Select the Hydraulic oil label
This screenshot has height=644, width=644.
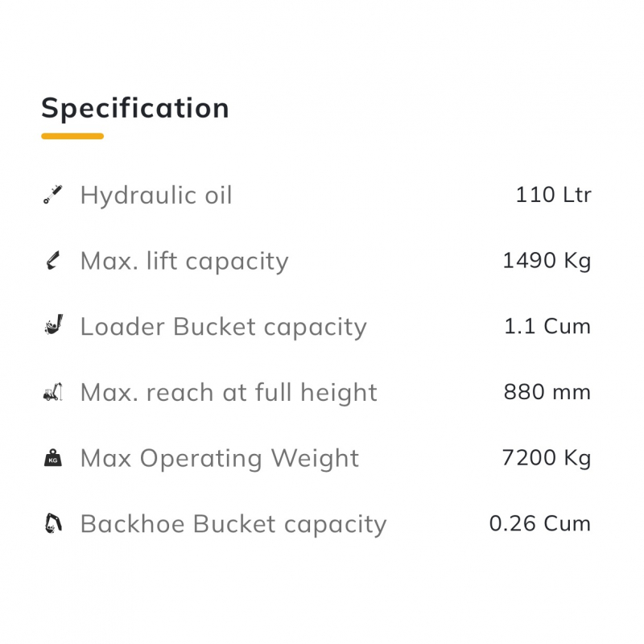[x=156, y=195]
